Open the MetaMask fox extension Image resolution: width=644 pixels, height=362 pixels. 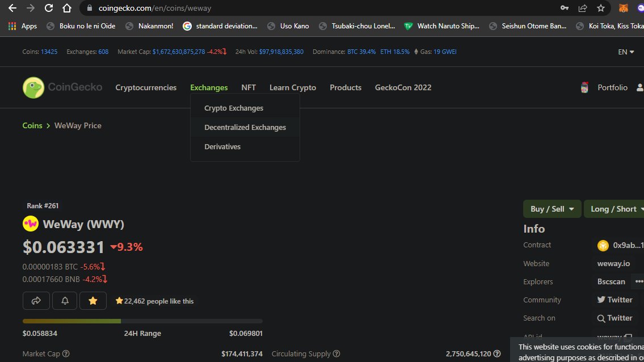pos(623,8)
